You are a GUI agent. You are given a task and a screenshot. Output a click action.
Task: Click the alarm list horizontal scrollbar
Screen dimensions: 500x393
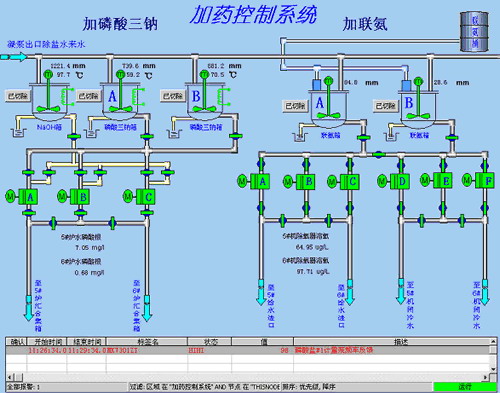[248, 377]
